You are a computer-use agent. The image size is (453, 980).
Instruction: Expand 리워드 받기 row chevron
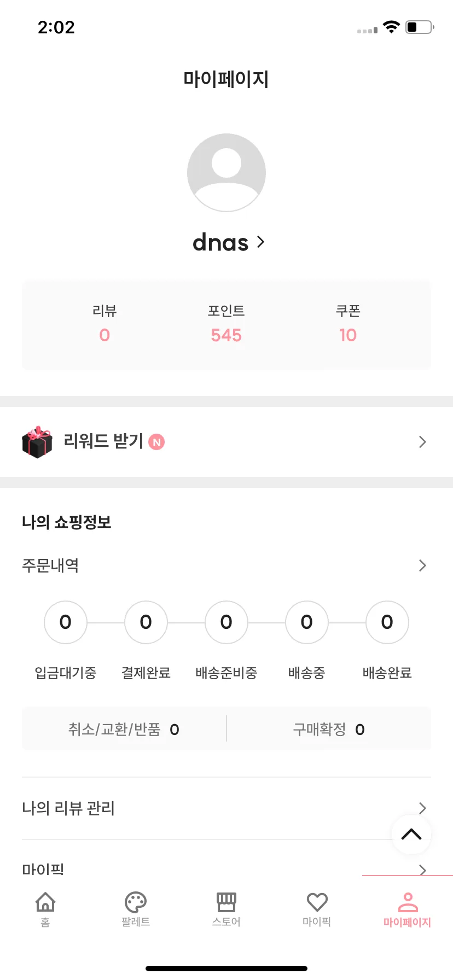pos(422,442)
